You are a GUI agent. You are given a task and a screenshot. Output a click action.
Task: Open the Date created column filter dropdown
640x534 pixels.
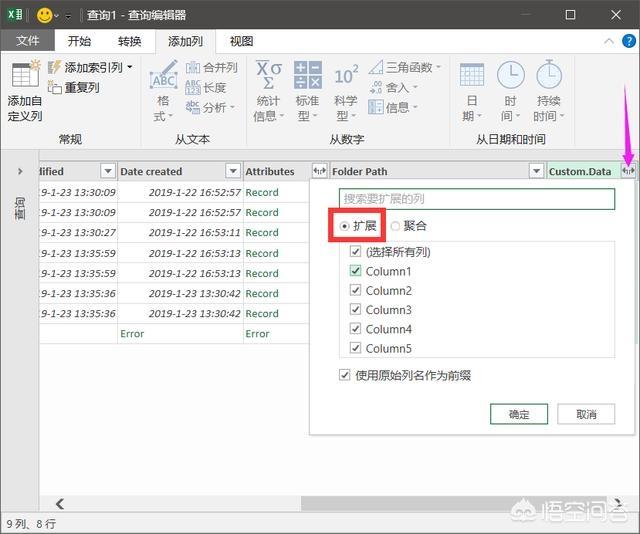[233, 171]
